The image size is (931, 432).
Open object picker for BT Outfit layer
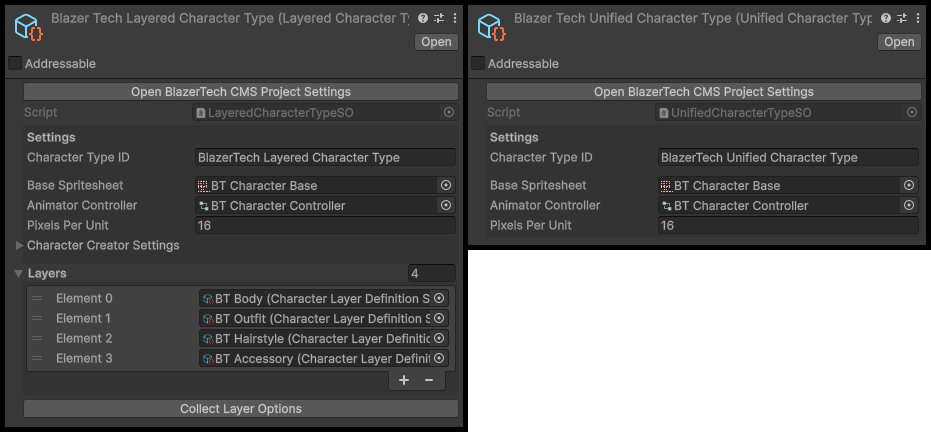coord(439,318)
